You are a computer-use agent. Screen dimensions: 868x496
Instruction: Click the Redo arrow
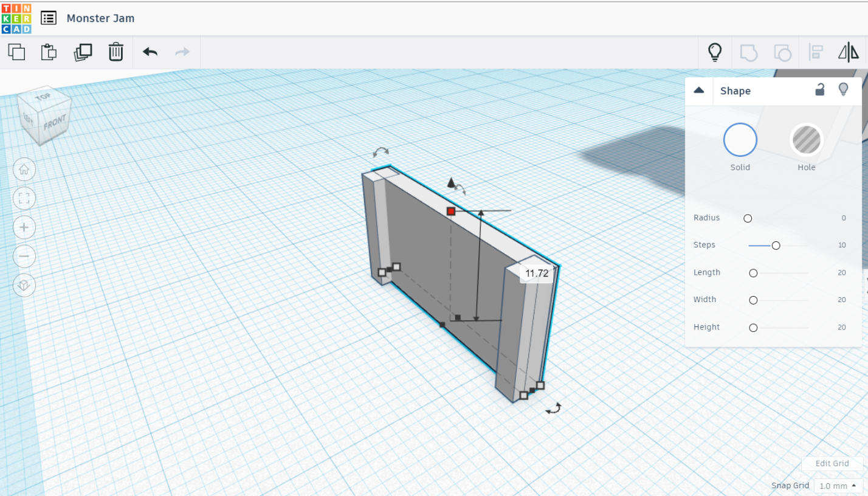[182, 52]
